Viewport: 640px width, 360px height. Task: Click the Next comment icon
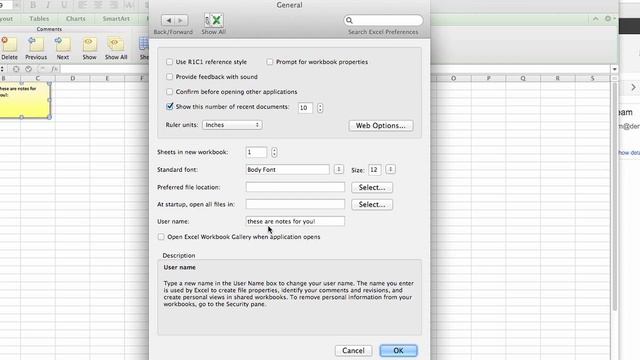[62, 44]
